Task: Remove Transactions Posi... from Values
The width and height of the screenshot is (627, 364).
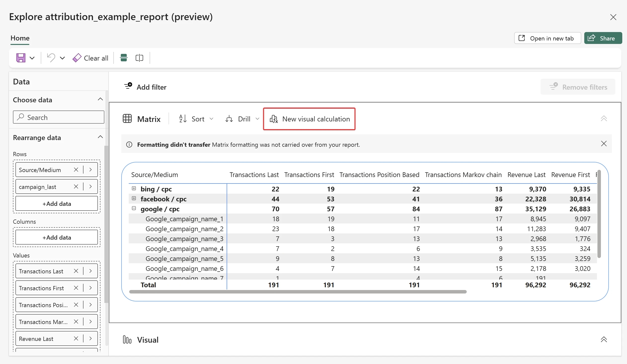Action: pos(76,305)
